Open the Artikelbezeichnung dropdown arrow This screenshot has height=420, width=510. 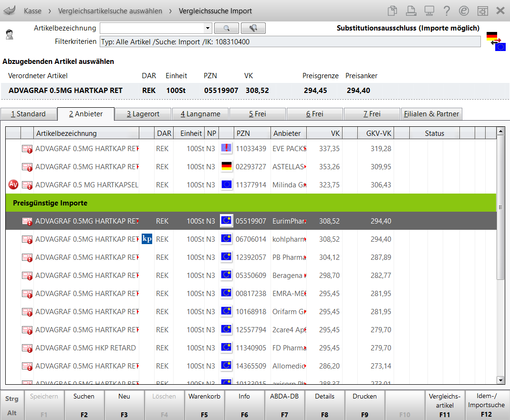208,28
